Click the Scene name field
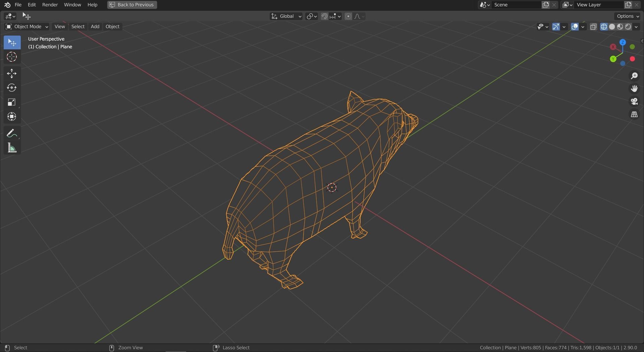 coord(517,5)
